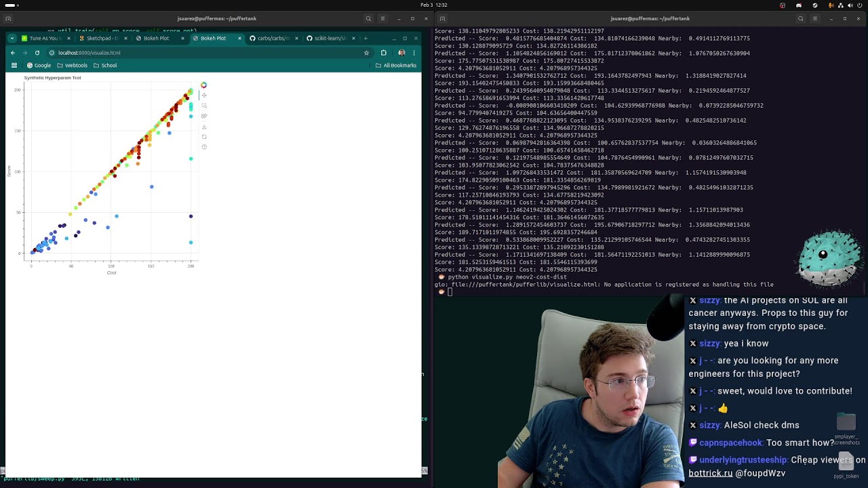
Task: Click the red tray icon left of Discord
Action: tap(783, 5)
